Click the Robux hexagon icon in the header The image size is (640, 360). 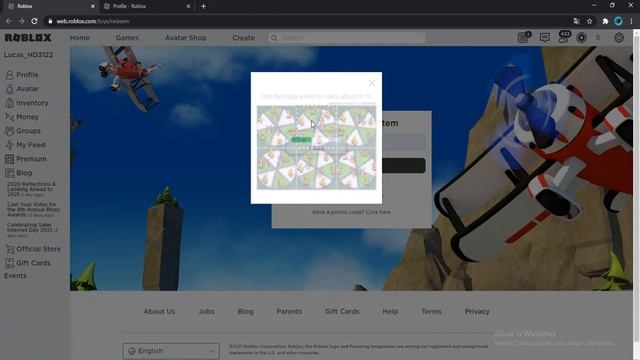coord(582,38)
